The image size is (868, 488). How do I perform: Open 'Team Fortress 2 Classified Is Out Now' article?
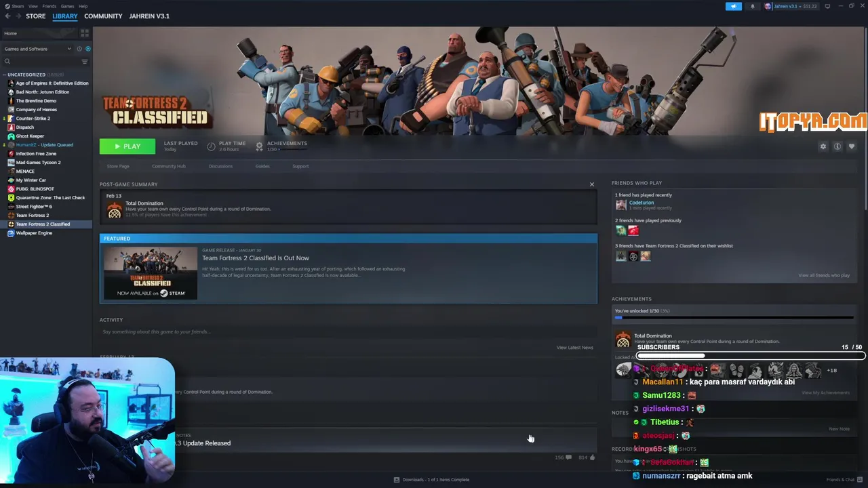tap(256, 258)
